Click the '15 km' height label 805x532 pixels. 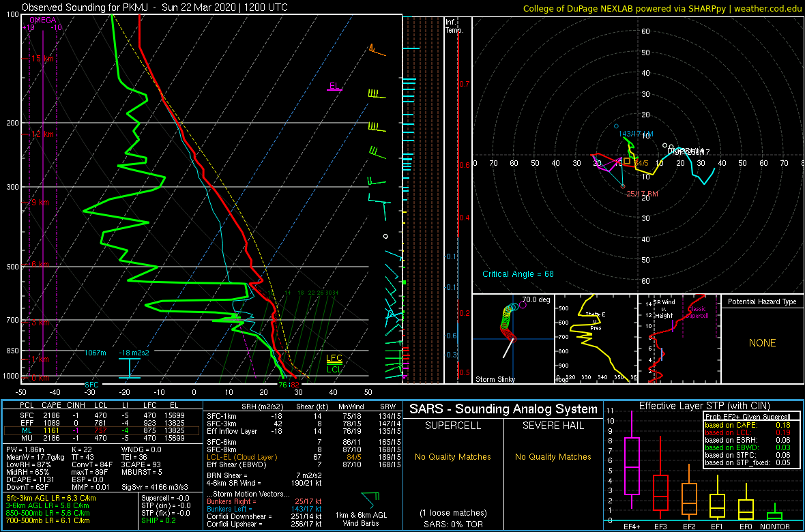42,59
